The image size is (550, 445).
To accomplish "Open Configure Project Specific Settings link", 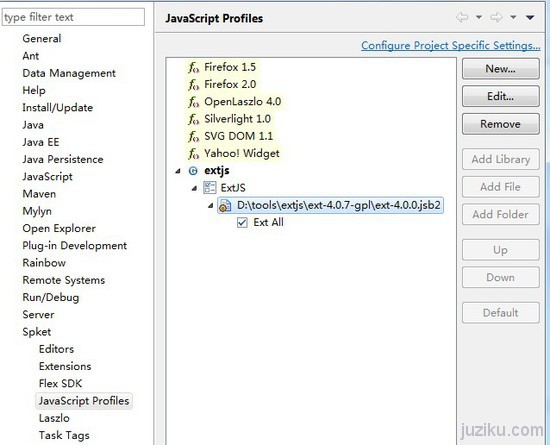I will click(451, 46).
